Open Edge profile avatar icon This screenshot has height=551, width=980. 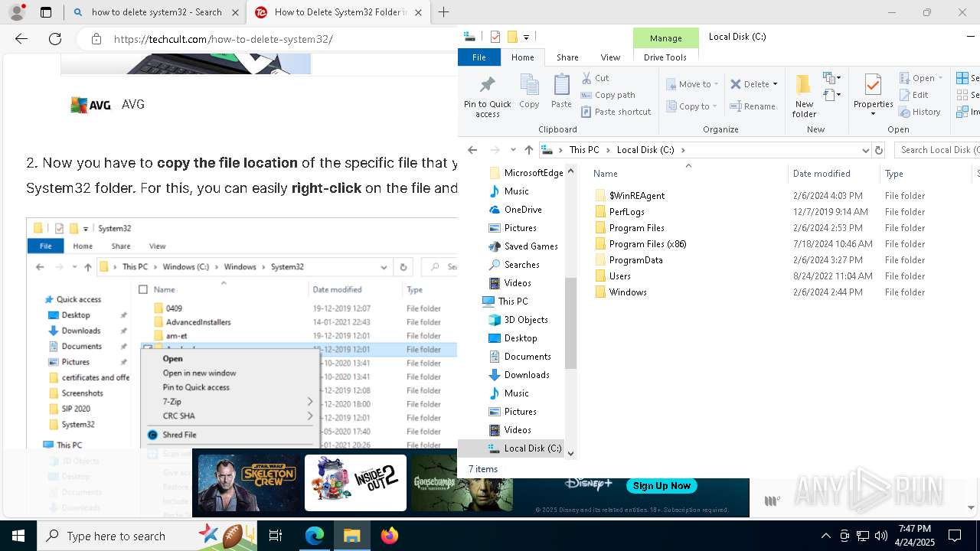click(x=16, y=12)
